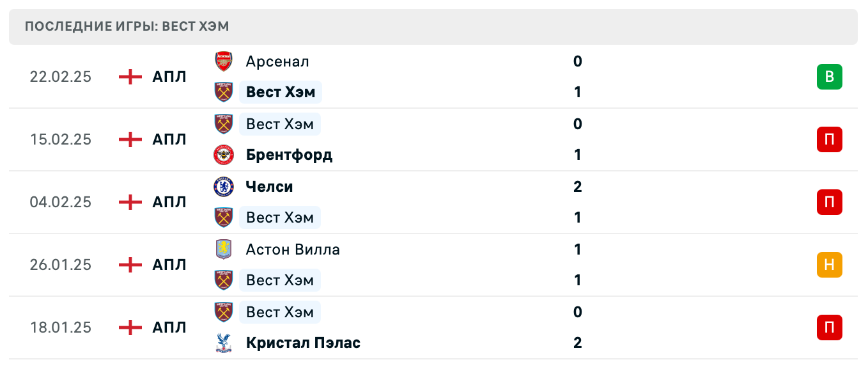This screenshot has width=868, height=371.
Task: Select the Астон Вилла team row
Action: pos(293,249)
